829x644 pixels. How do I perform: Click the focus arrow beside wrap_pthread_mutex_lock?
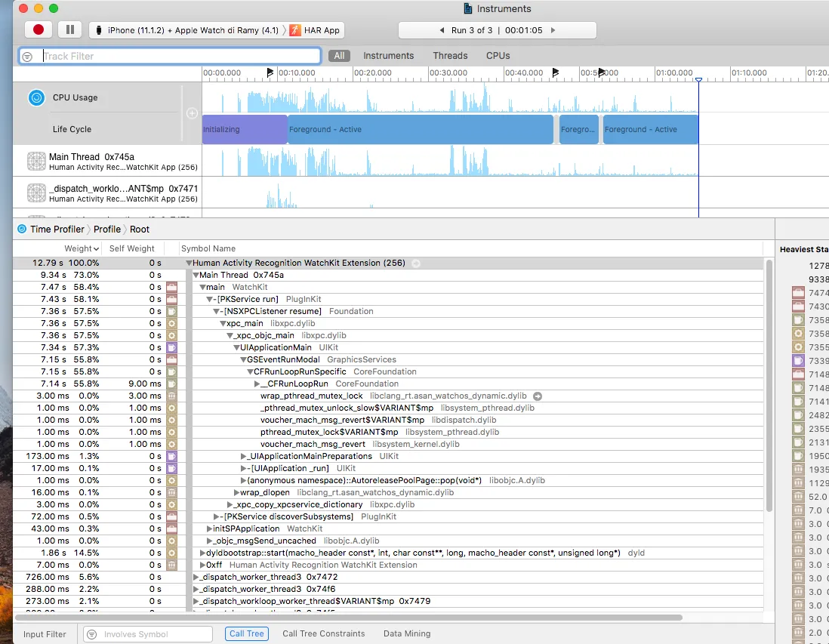pyautogui.click(x=538, y=396)
